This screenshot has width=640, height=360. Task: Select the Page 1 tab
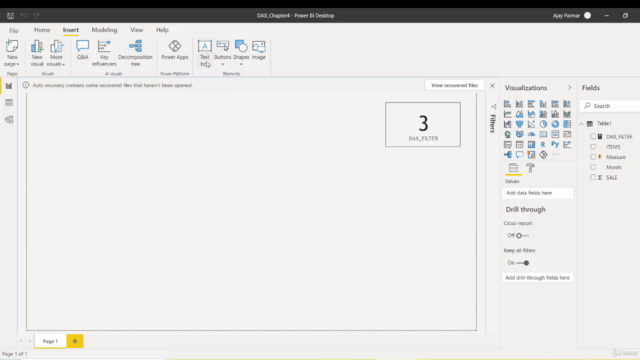(x=50, y=341)
